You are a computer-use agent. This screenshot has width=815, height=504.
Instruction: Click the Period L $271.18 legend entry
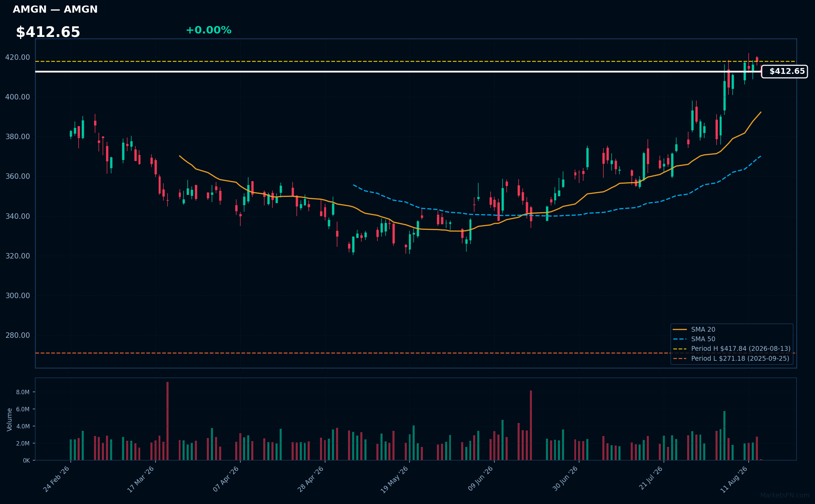pos(731,359)
